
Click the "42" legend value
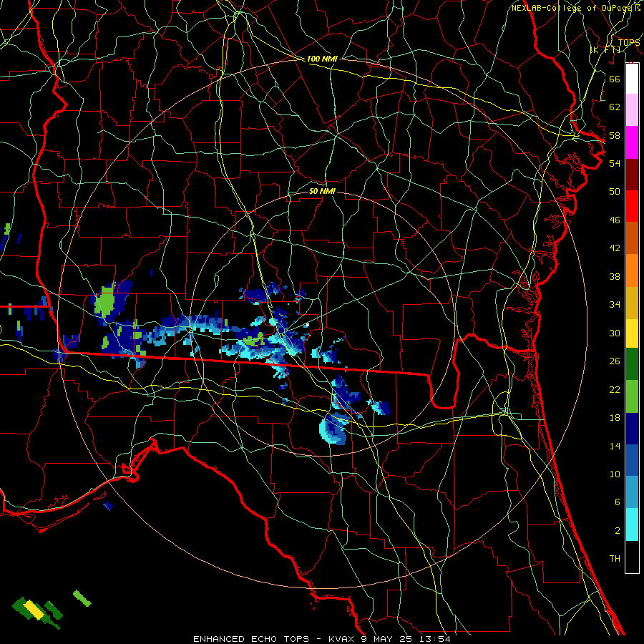click(x=615, y=248)
